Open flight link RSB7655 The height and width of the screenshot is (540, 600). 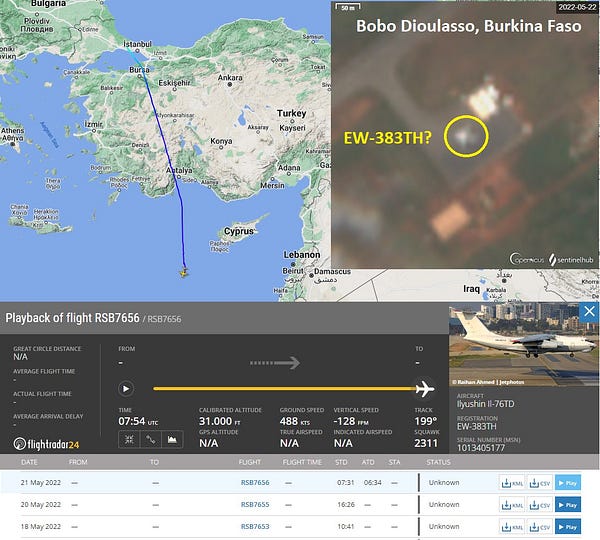255,504
